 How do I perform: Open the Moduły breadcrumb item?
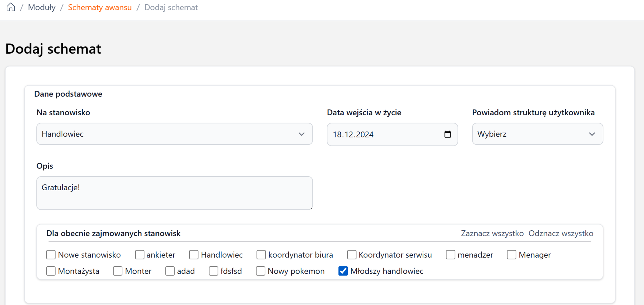click(42, 7)
